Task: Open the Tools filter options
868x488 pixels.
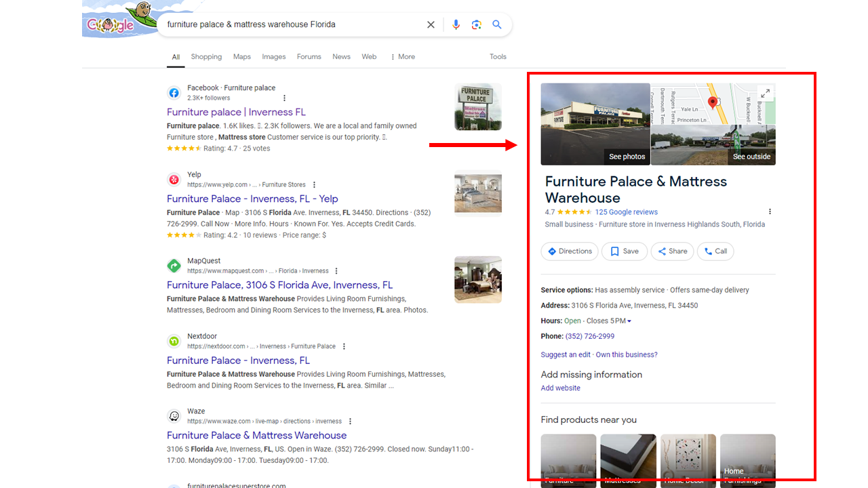Action: (x=498, y=57)
